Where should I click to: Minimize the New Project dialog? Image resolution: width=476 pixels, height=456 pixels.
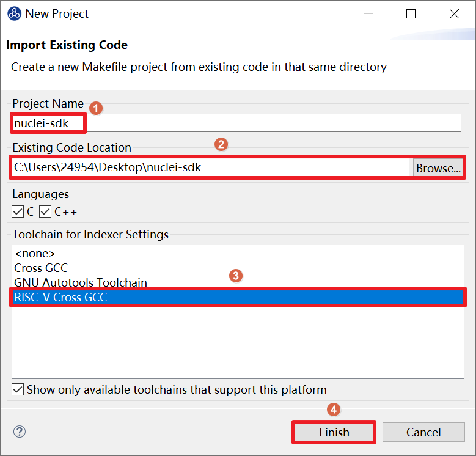point(367,13)
